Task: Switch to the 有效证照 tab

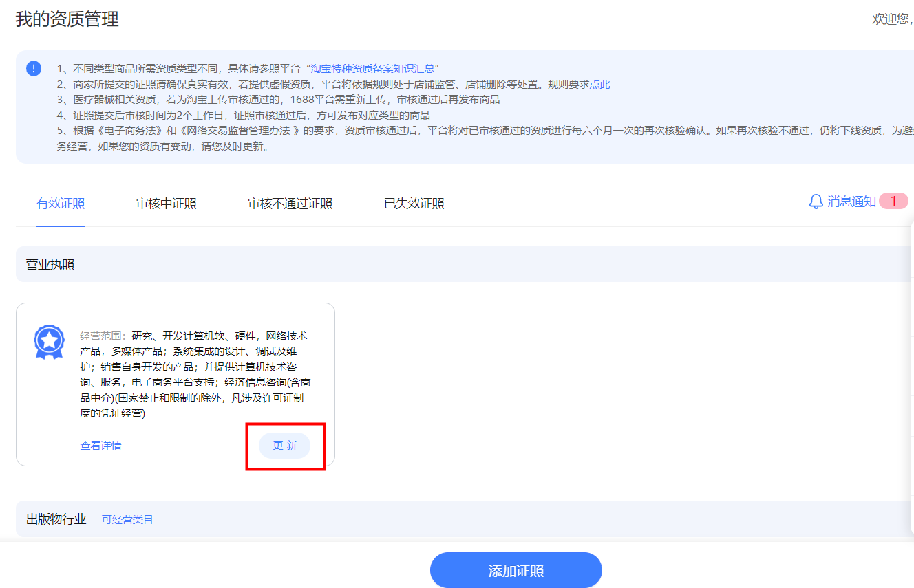Action: point(61,204)
